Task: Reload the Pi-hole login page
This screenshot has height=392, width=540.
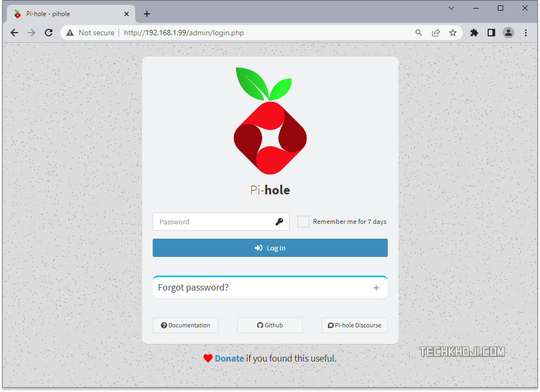Action: point(49,33)
